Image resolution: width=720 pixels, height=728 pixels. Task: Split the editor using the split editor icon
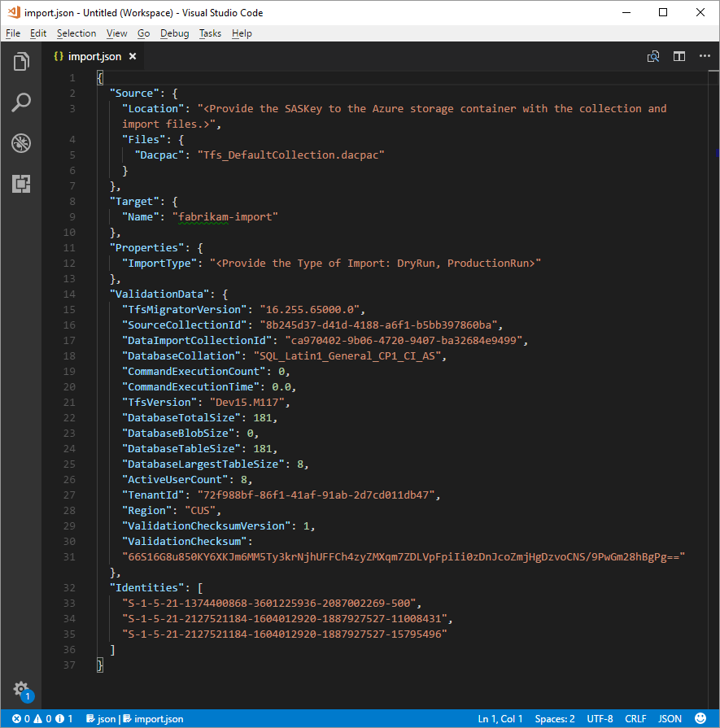tap(679, 56)
